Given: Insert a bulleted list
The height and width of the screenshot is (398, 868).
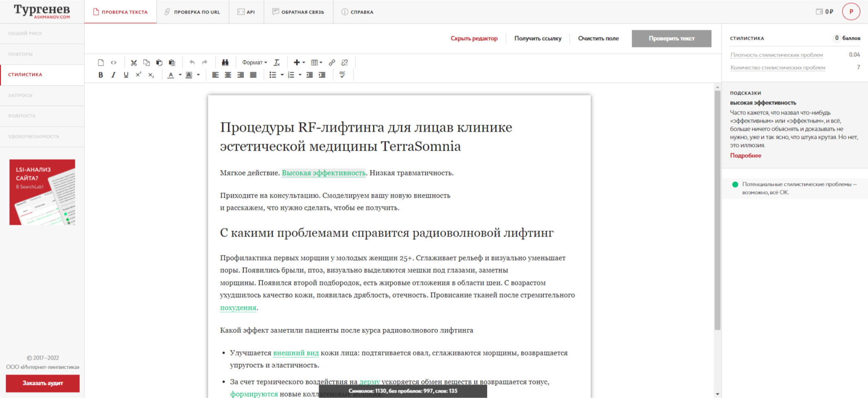Looking at the screenshot, I should (273, 75).
